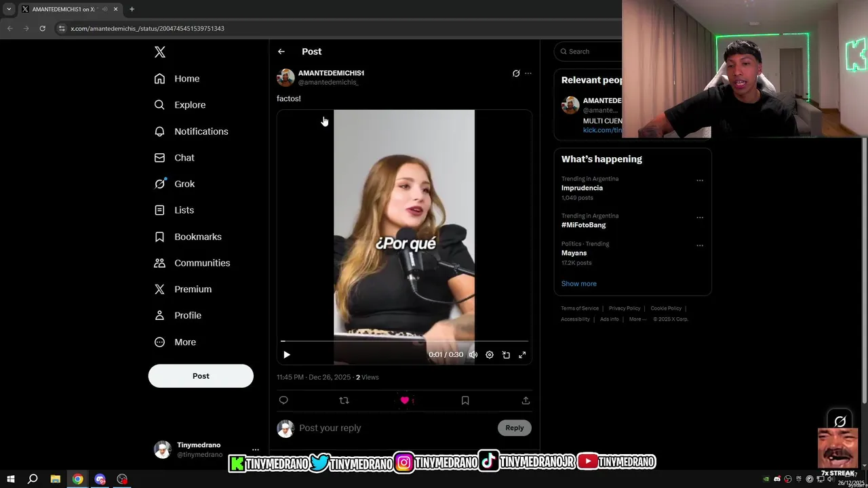Screen dimensions: 868x488
Task: Open Home from the sidebar
Action: click(177, 79)
